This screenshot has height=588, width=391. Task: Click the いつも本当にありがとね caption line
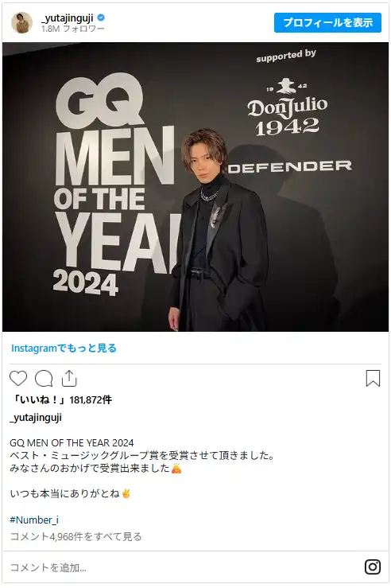click(71, 493)
